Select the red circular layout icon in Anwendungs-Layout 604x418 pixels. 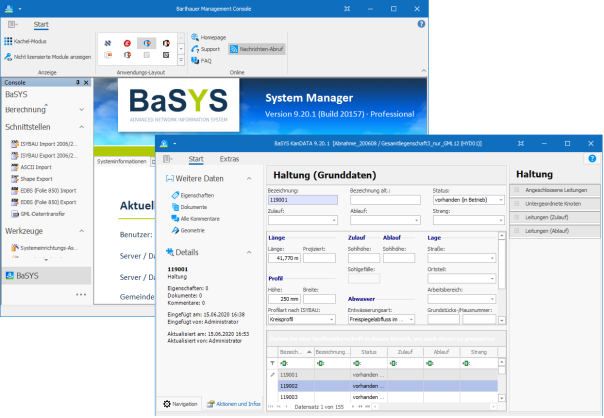pyautogui.click(x=127, y=43)
